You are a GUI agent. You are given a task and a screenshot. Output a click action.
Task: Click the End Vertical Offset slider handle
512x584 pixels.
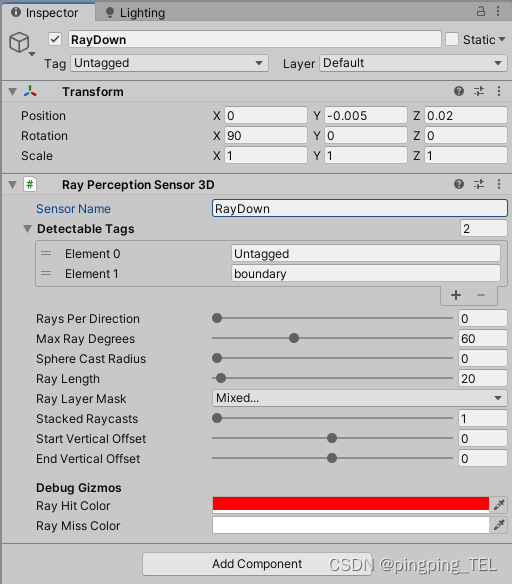(x=332, y=458)
